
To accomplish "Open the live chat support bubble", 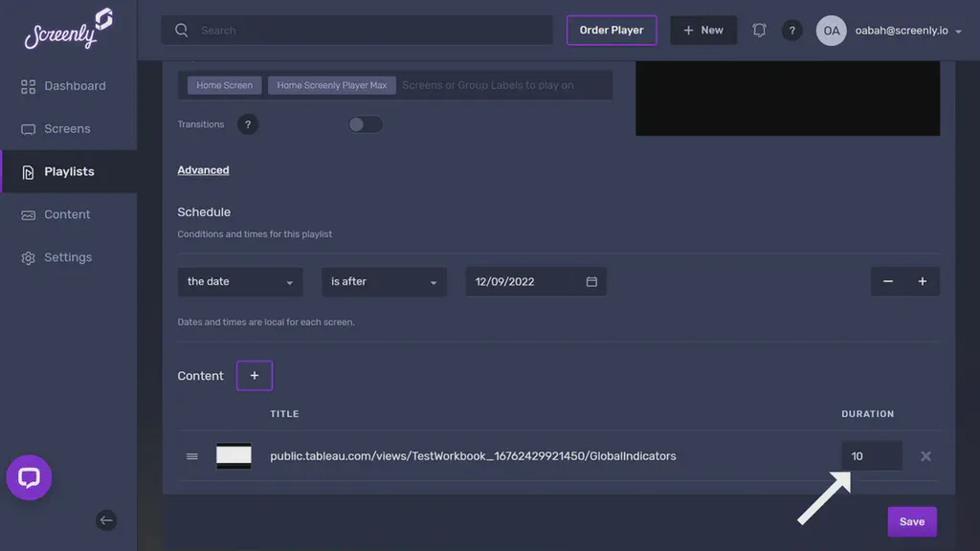I will [29, 477].
